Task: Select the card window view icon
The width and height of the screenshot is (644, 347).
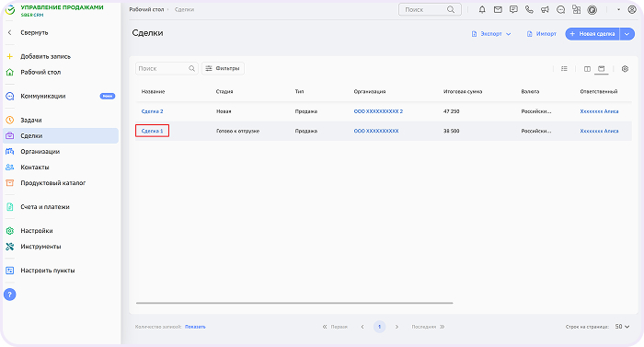Action: point(602,69)
